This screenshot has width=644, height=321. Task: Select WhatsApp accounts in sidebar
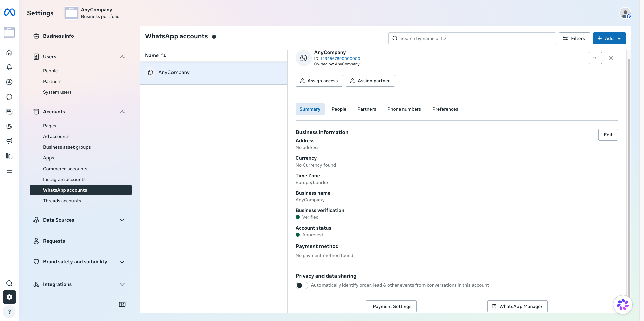click(81, 190)
